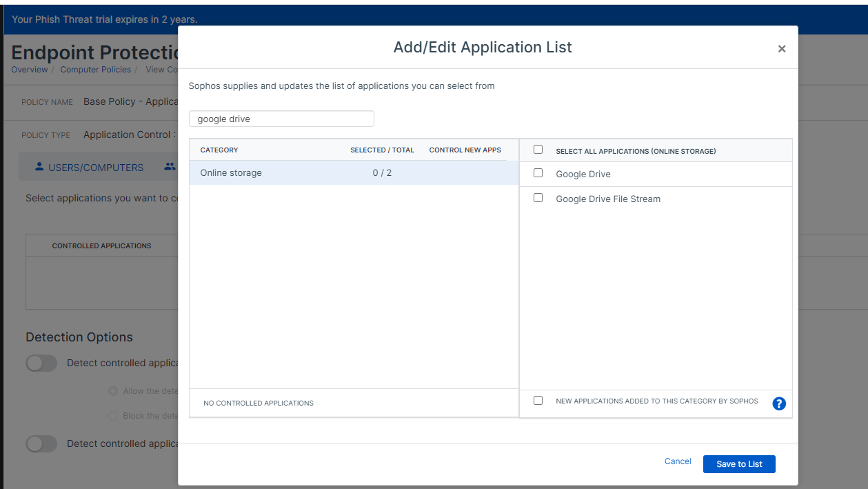Close the Add/Edit Application List dialog
868x489 pixels.
pos(781,49)
